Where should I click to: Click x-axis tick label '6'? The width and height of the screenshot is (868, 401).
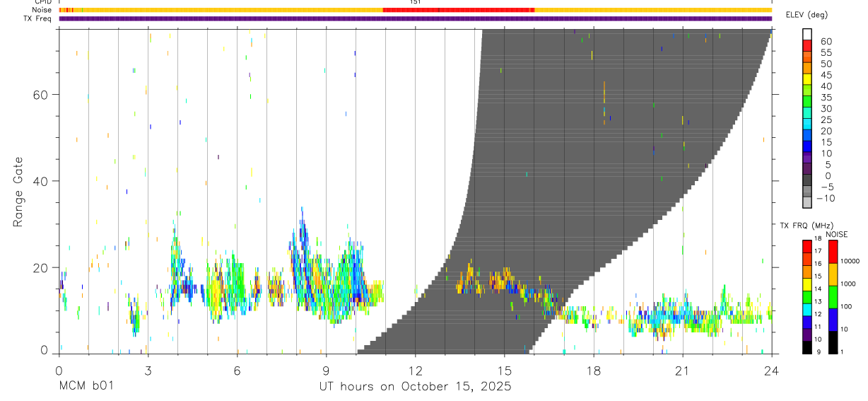click(237, 370)
